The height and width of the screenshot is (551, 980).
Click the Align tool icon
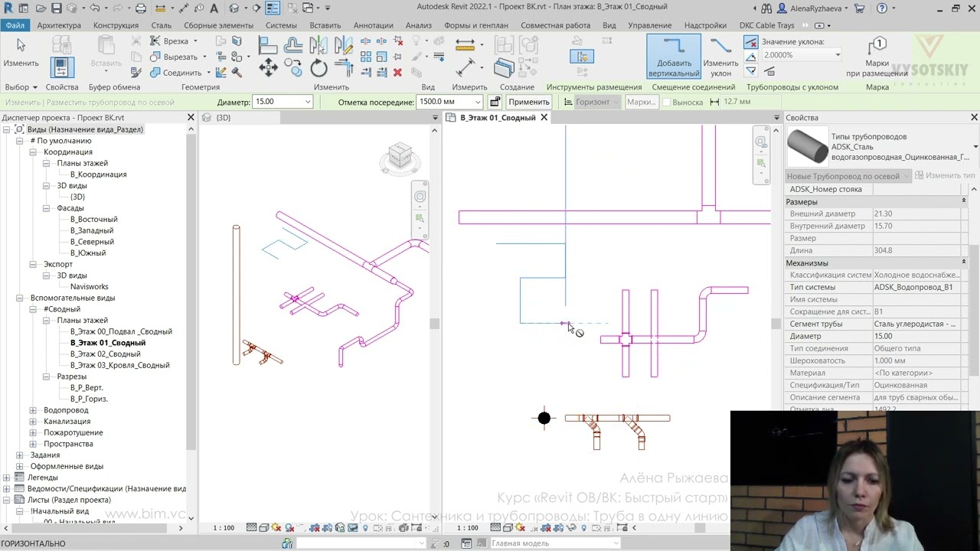pyautogui.click(x=267, y=46)
